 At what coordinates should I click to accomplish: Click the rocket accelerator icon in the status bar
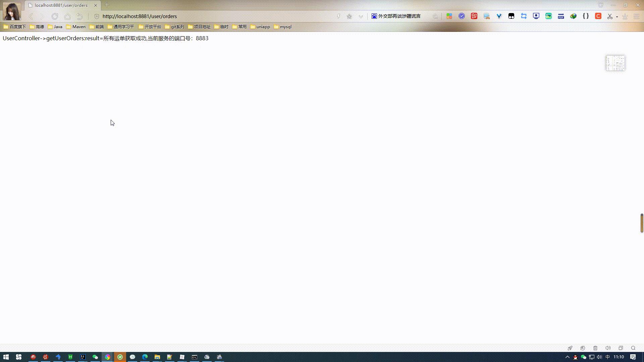coord(570,348)
